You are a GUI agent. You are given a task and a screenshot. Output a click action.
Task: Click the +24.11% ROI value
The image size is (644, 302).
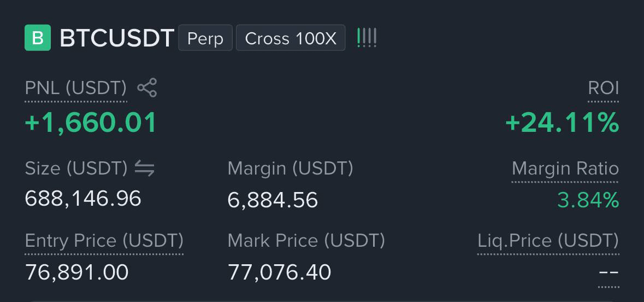[562, 123]
